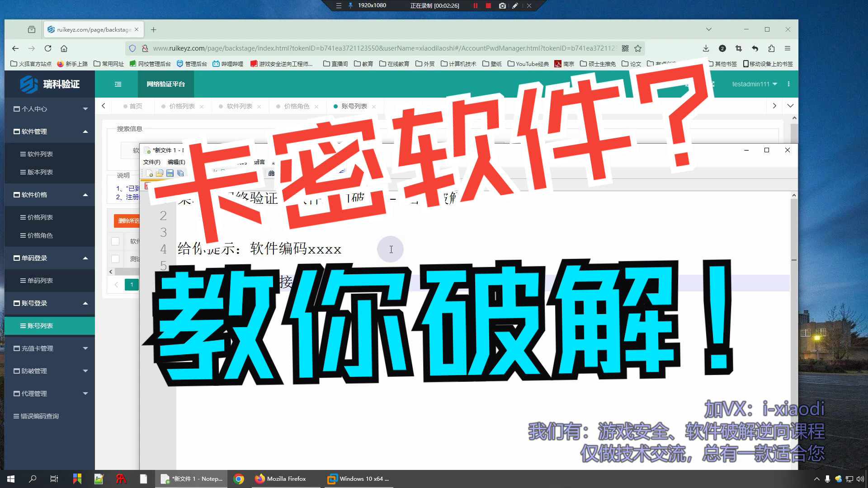Open Notepad 编辑(E) menu
Viewport: 868px width, 488px height.
coord(176,162)
